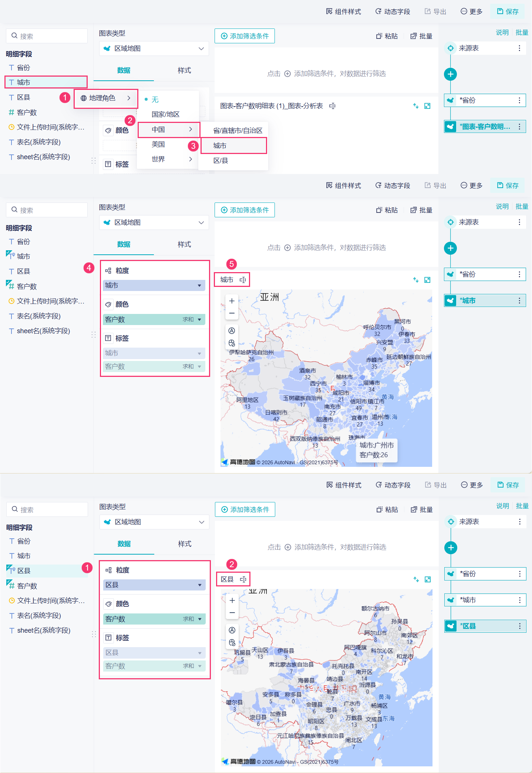Switch to the top 样式 tab
This screenshot has width=532, height=773.
click(x=184, y=70)
